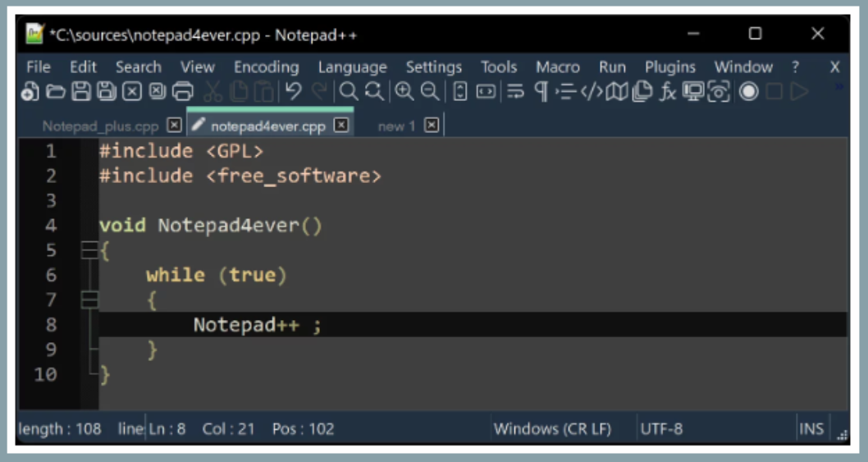Click the Redo arrow icon
Screen dimensions: 868x462
pos(319,91)
